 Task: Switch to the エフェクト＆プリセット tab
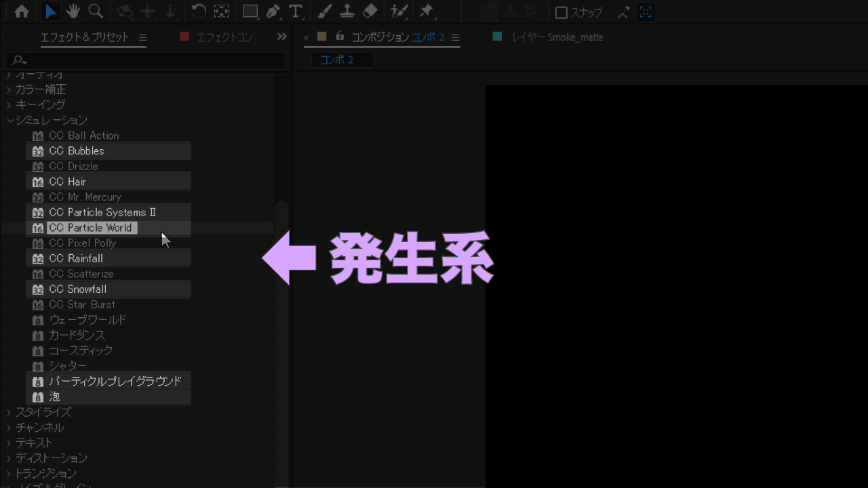[x=85, y=37]
